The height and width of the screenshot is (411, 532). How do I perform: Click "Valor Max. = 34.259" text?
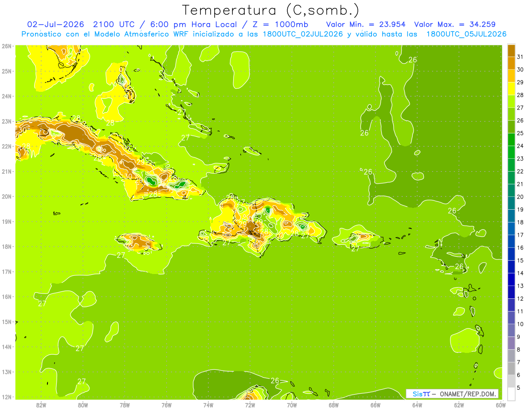click(x=455, y=24)
